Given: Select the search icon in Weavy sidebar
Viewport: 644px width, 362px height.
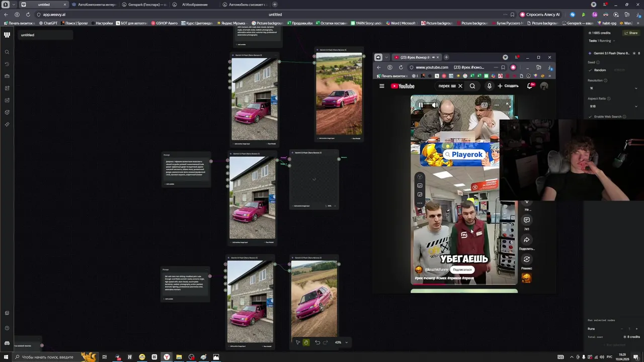Looking at the screenshot, I should pos(7,52).
